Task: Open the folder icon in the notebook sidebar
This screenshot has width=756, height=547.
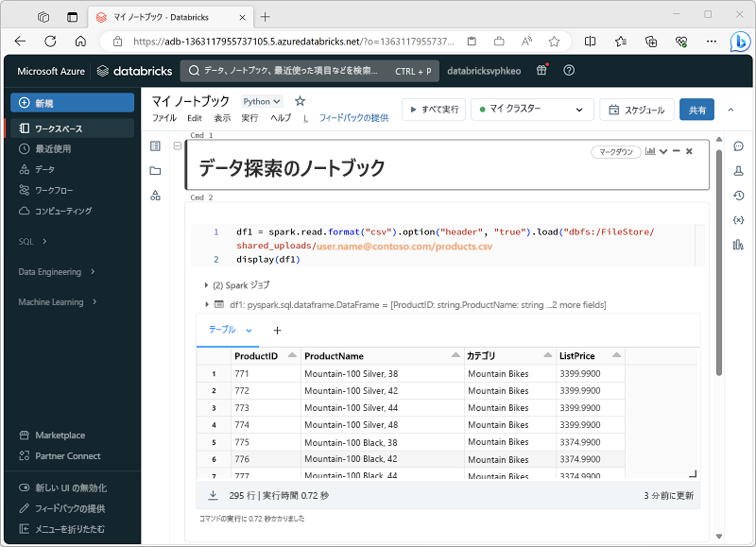Action: pyautogui.click(x=155, y=171)
